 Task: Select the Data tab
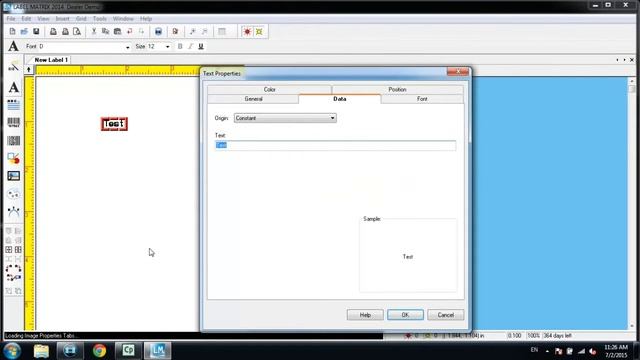(x=340, y=99)
